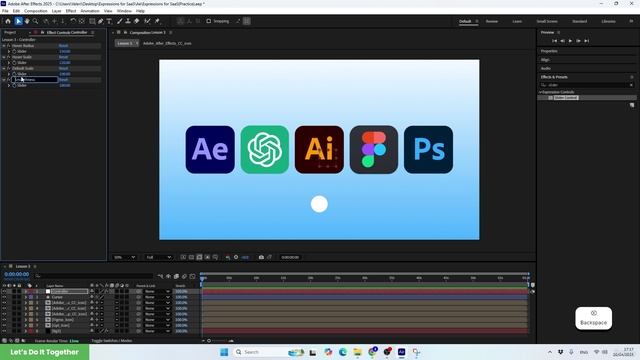Screen dimensions: 640x360
Task: Open Google Chrome from the taskbar
Action: coord(372,352)
